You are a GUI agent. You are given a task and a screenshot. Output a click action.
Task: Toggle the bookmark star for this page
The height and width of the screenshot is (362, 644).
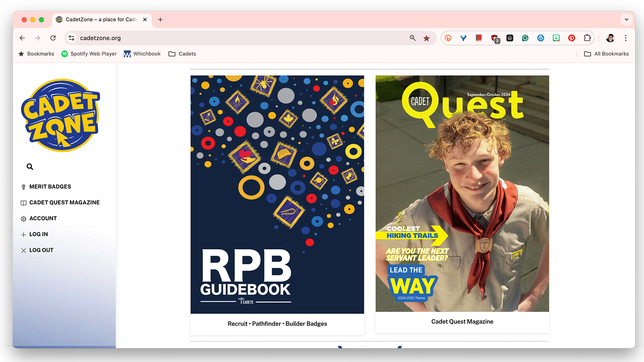click(x=427, y=38)
